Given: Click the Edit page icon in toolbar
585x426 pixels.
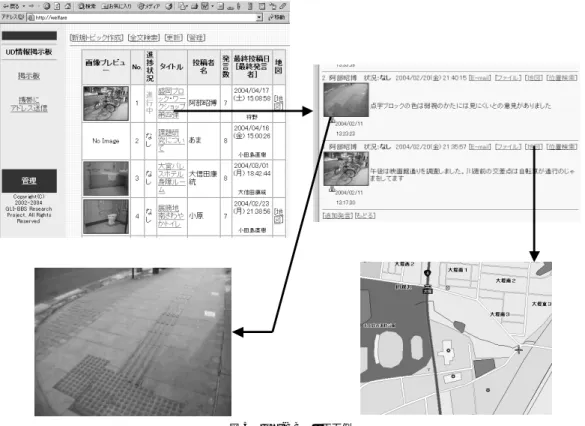Looking at the screenshot, I should (205, 6).
